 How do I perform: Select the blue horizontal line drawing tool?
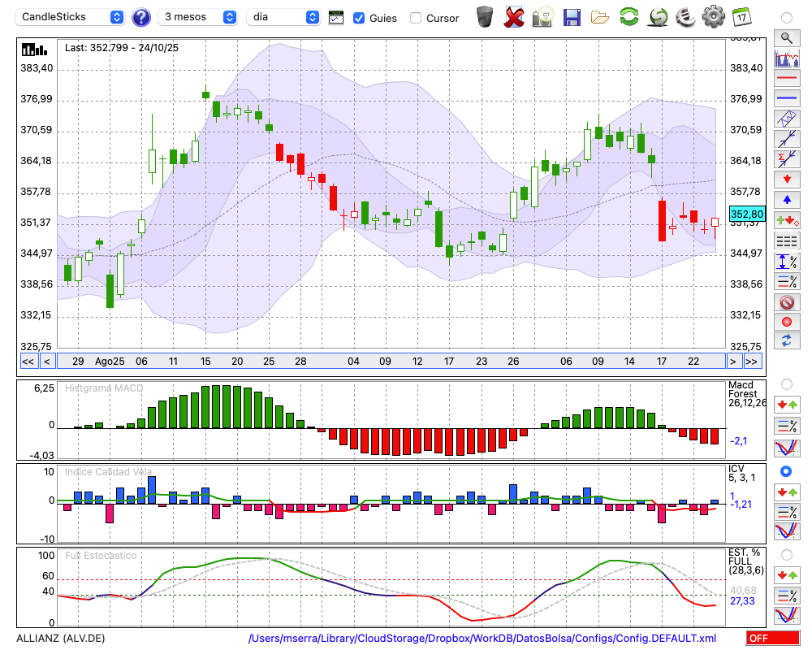(x=786, y=98)
